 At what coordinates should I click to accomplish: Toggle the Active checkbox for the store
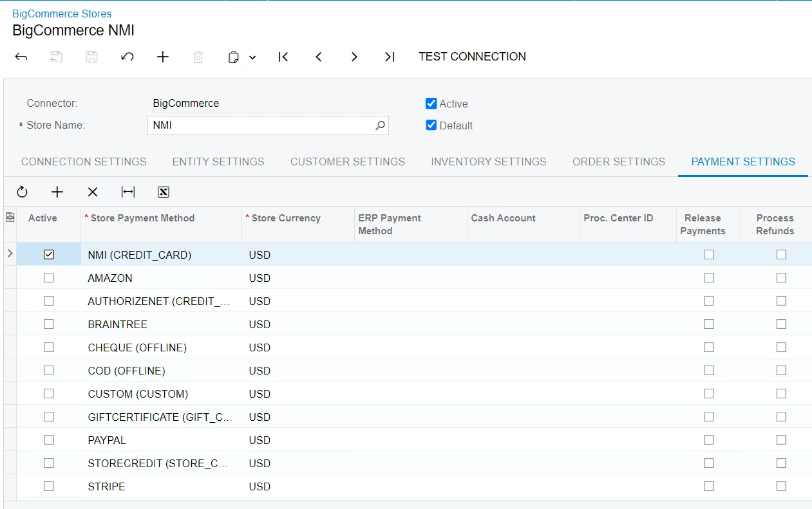431,104
